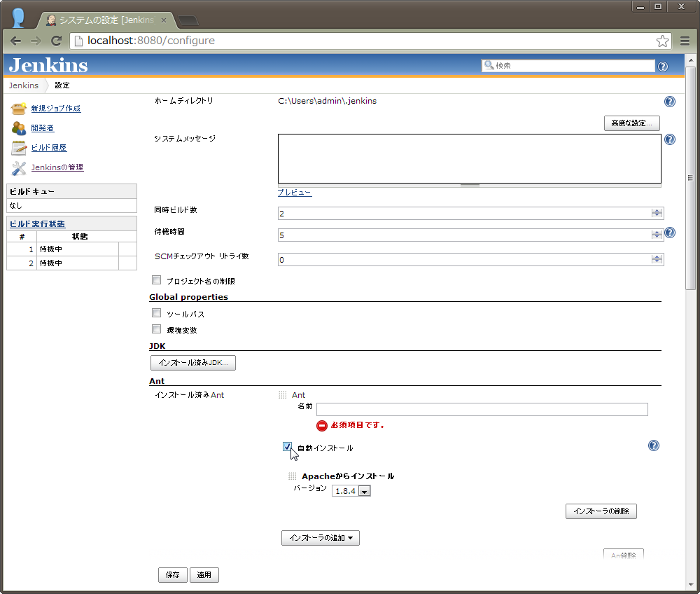Click the C:\Users\admin\.jenkins path text
Screen dimensions: 700x594
[327, 101]
